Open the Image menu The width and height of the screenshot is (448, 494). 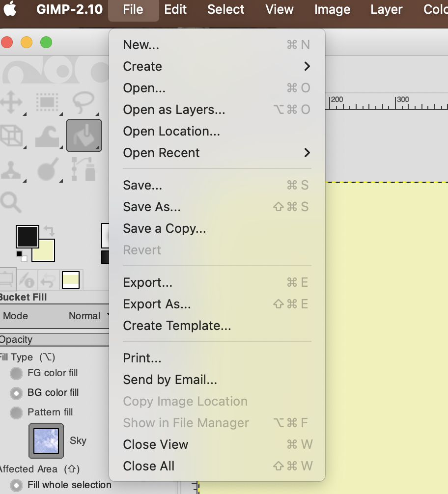332,10
